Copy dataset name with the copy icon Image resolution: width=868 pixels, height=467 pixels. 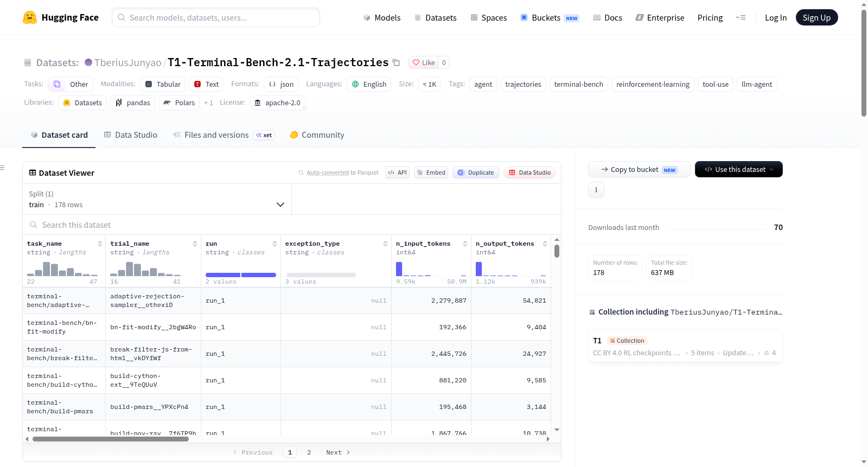pos(397,62)
